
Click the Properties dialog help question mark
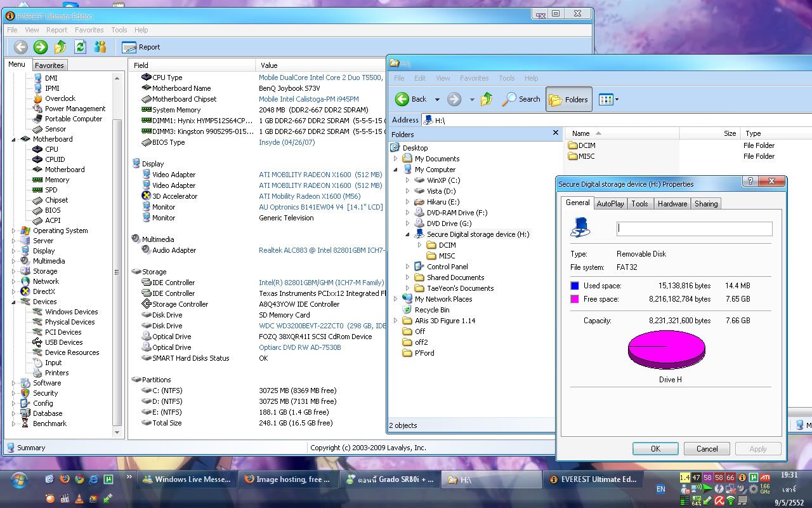750,182
